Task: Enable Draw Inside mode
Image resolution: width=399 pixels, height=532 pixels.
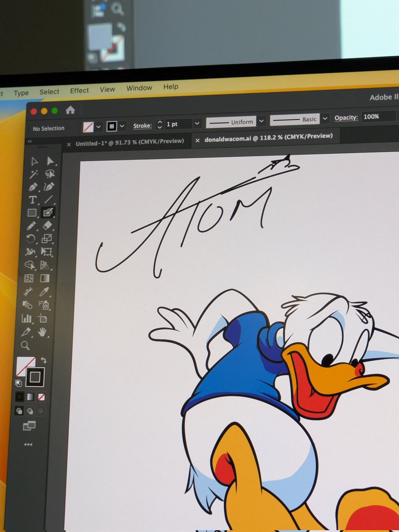Action: pyautogui.click(x=41, y=411)
